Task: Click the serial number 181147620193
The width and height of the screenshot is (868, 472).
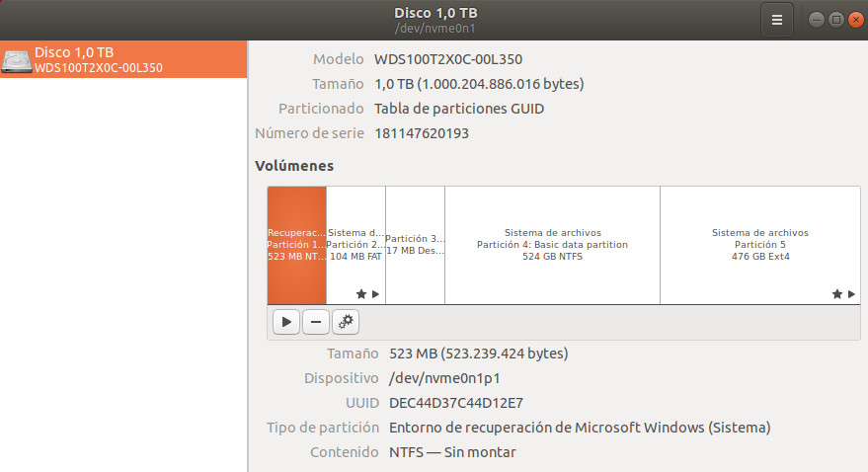Action: tap(422, 133)
